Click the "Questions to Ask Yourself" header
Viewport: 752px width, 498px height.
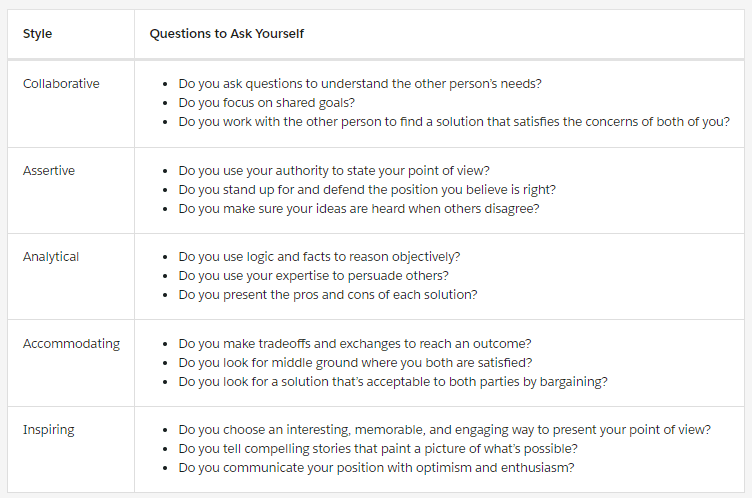pos(226,34)
